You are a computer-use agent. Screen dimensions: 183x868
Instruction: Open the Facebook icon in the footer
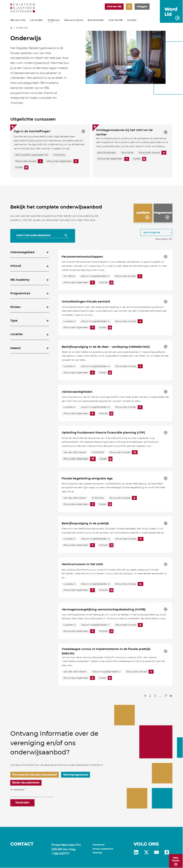167,852
